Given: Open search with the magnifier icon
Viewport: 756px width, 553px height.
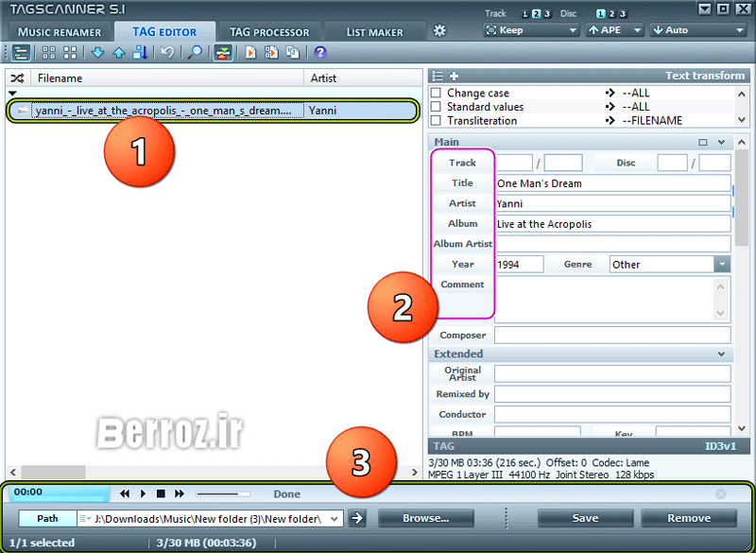Looking at the screenshot, I should pos(195,52).
